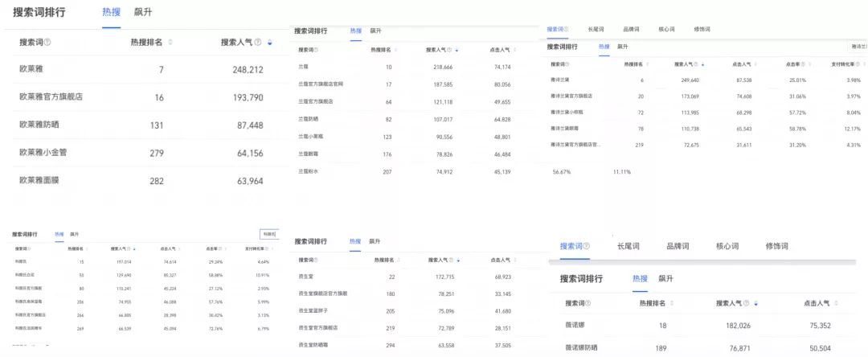Sort 热搜排名 column in 薇诺娜 panel
This screenshot has height=357, width=868.
pos(671,303)
